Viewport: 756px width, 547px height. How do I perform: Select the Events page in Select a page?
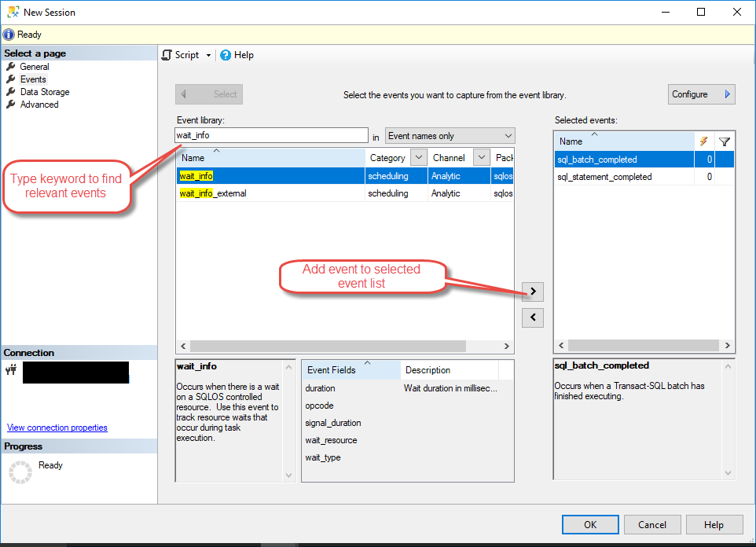pos(31,79)
